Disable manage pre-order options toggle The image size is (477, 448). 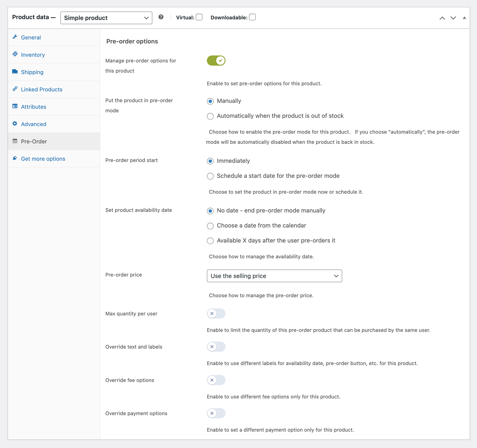(x=216, y=61)
